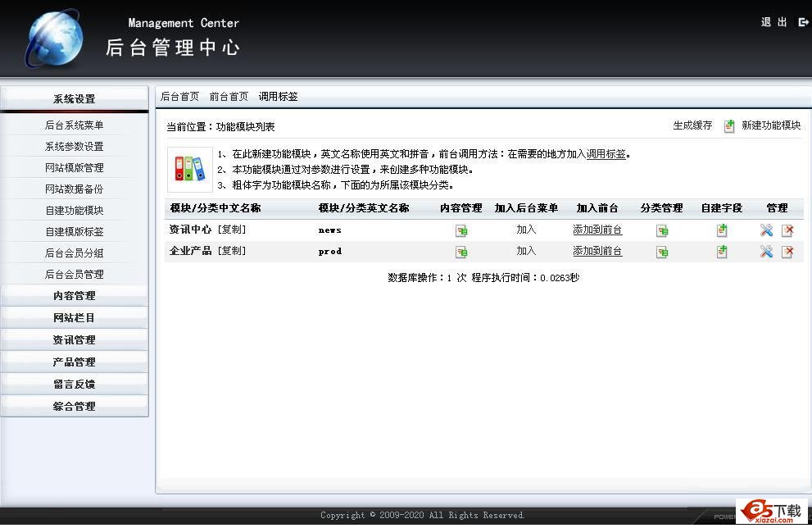Click the edit tools icon for 资讯中心
This screenshot has height=528, width=812.
766,230
